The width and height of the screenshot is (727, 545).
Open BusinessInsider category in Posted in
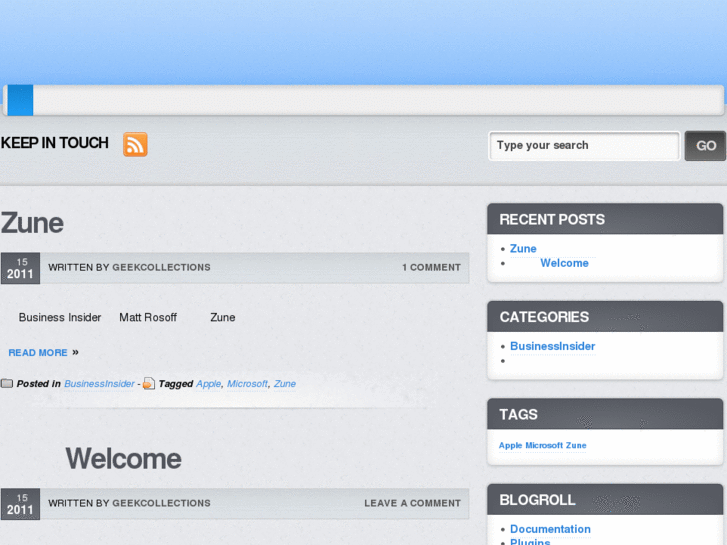click(x=99, y=384)
